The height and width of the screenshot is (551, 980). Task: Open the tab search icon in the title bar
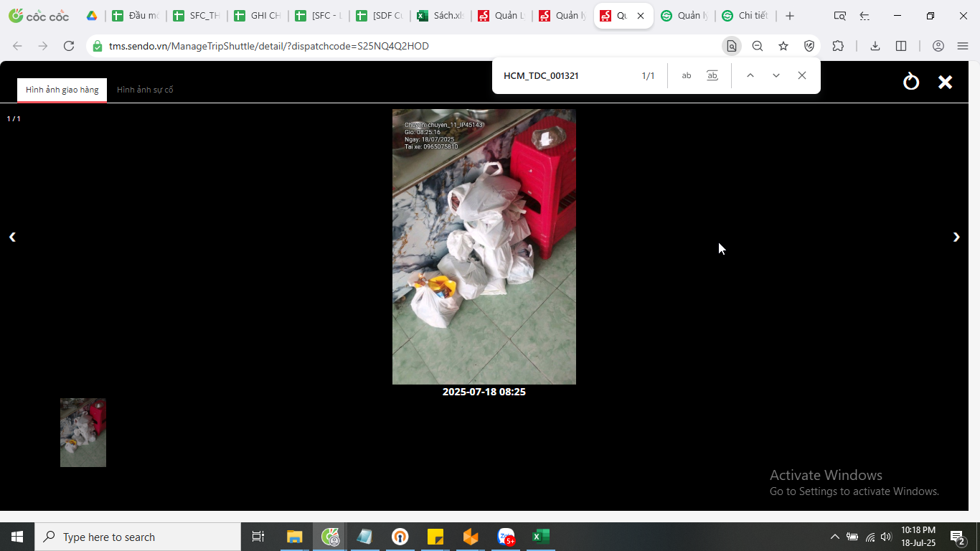tap(840, 16)
